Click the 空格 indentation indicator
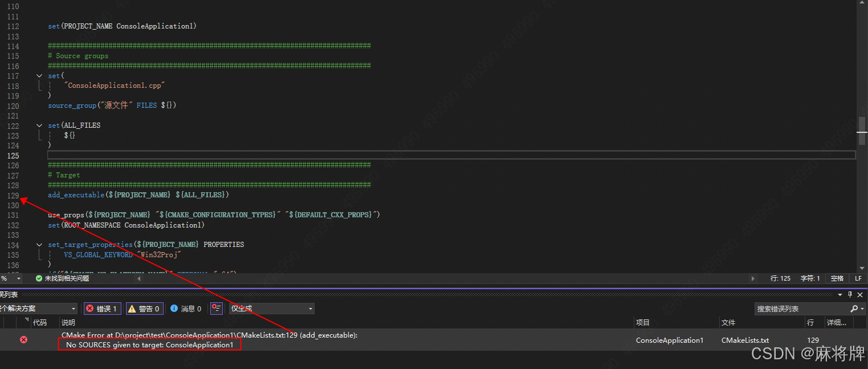 [x=837, y=278]
